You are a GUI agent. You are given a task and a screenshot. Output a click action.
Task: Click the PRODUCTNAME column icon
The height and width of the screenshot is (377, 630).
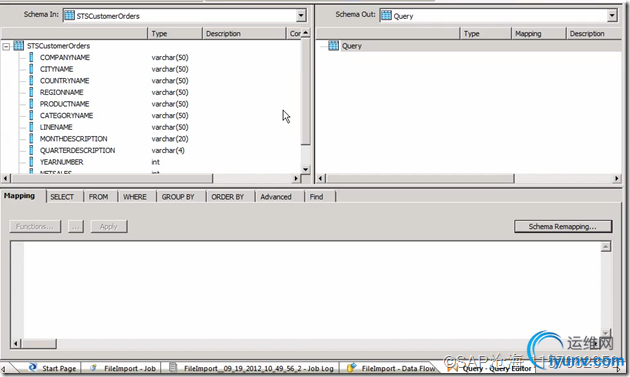31,104
